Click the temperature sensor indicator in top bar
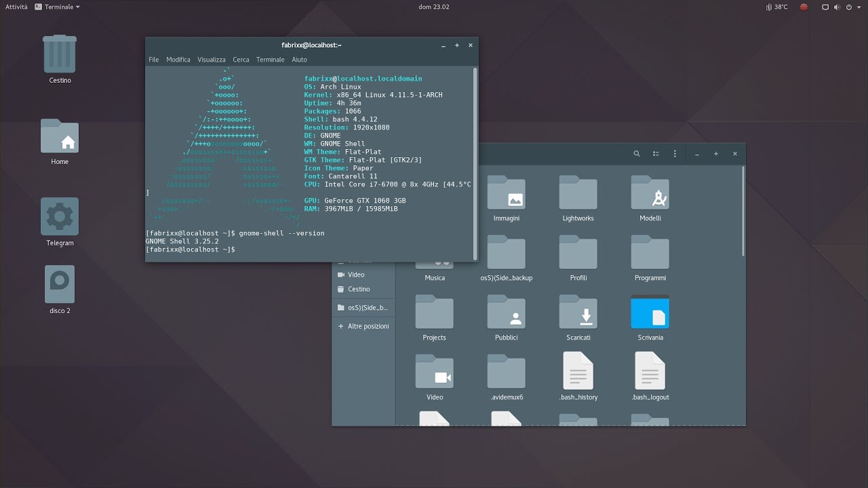Image resolution: width=868 pixels, height=488 pixels. click(776, 7)
